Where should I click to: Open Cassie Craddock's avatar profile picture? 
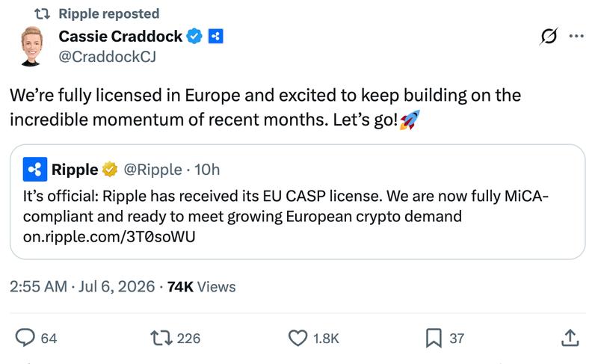click(x=31, y=46)
